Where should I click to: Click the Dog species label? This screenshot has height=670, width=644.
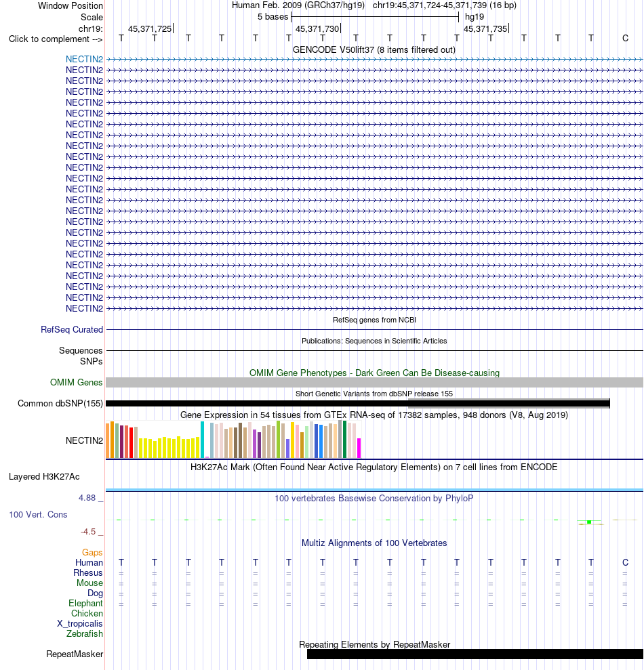pyautogui.click(x=95, y=593)
